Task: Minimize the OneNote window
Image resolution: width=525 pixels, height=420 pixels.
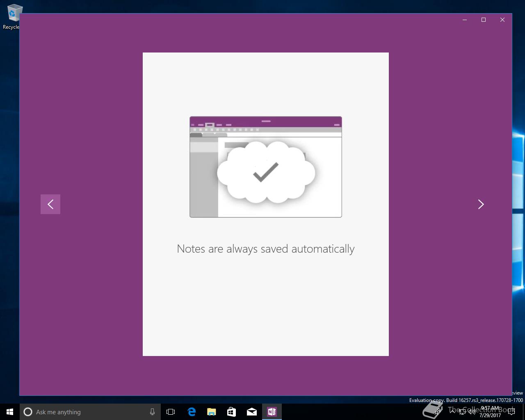Action: [465, 20]
